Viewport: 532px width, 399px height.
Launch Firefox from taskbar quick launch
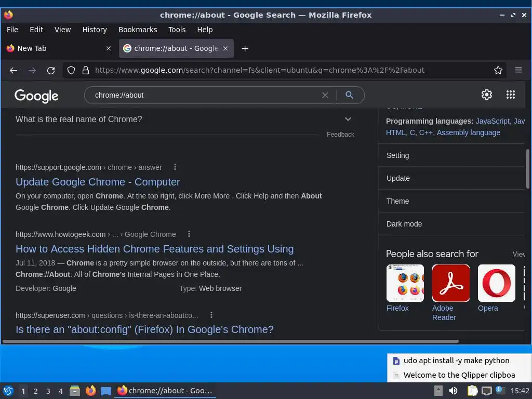[x=90, y=391]
